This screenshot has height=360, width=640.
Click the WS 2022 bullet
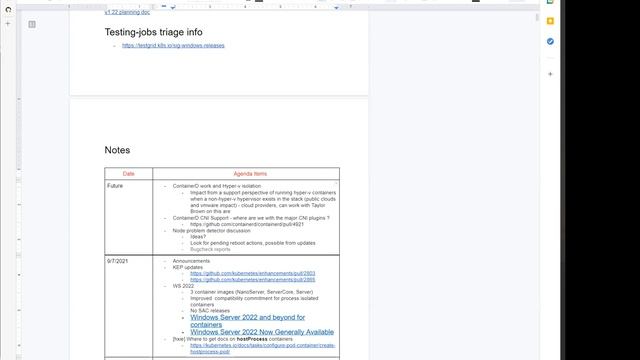183,286
